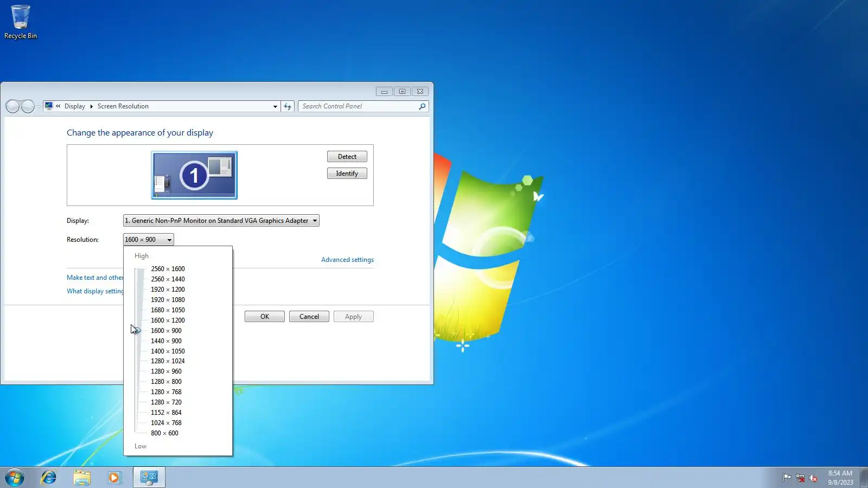This screenshot has width=868, height=488.
Task: Open Windows Explorer from the taskbar
Action: point(82,478)
